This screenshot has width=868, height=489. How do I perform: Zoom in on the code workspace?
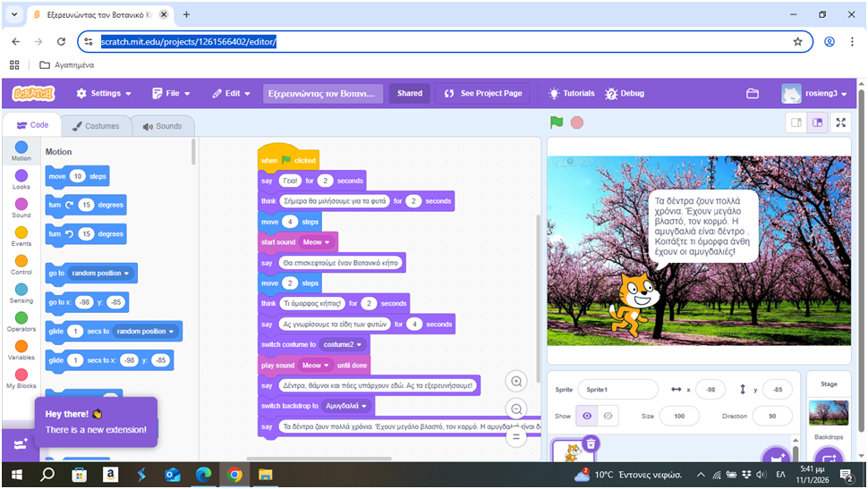point(516,382)
